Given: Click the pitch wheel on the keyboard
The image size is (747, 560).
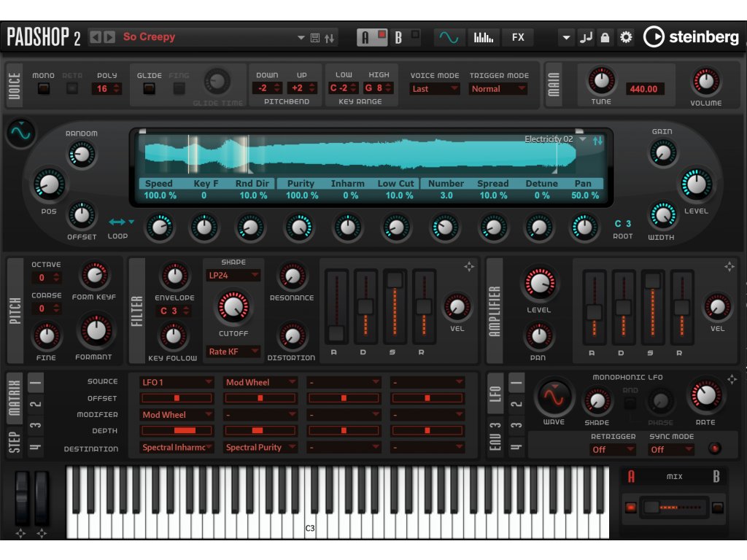Looking at the screenshot, I should (x=22, y=497).
